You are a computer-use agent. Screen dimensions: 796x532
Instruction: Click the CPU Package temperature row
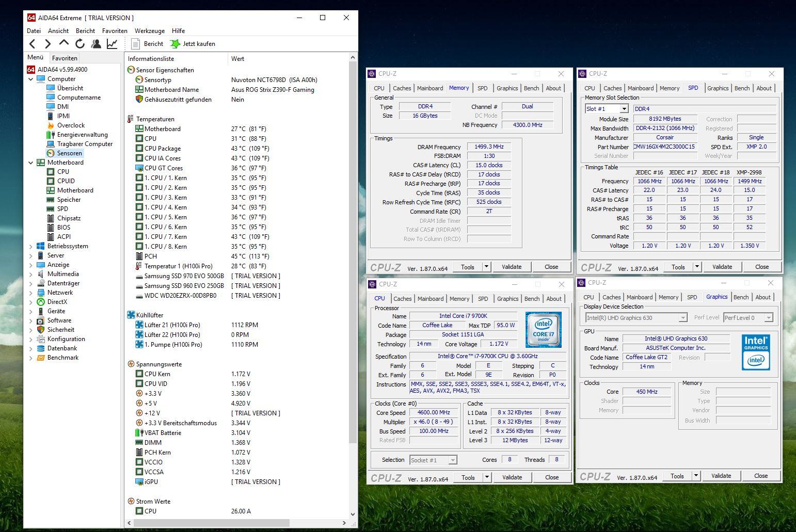pyautogui.click(x=237, y=149)
